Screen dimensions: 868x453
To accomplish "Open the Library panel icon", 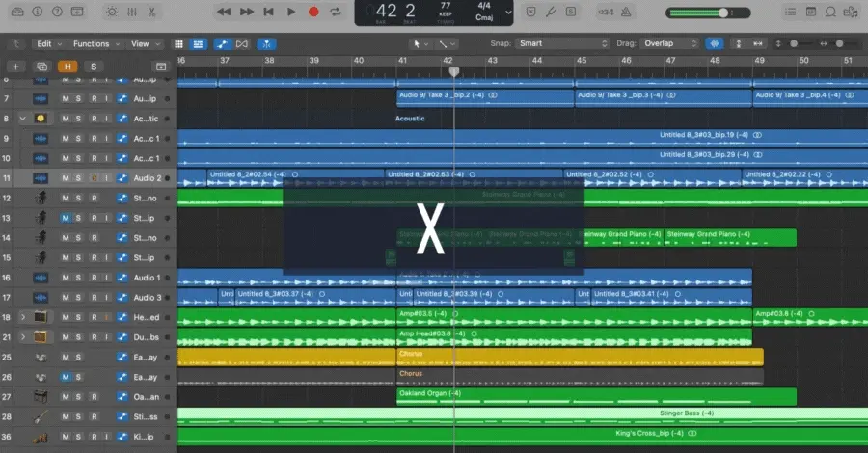I will pos(17,12).
